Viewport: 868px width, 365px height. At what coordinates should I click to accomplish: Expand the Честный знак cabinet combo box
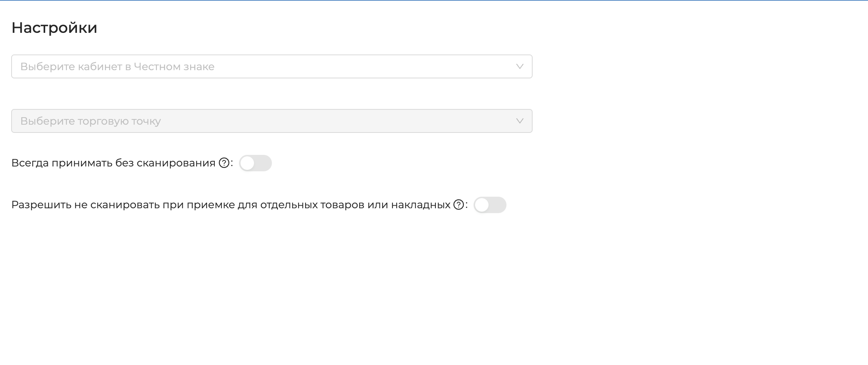click(272, 66)
